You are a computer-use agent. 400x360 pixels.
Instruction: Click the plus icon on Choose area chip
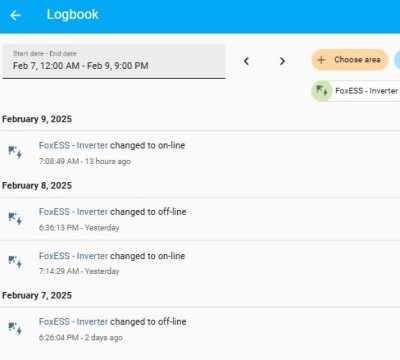pyautogui.click(x=321, y=60)
